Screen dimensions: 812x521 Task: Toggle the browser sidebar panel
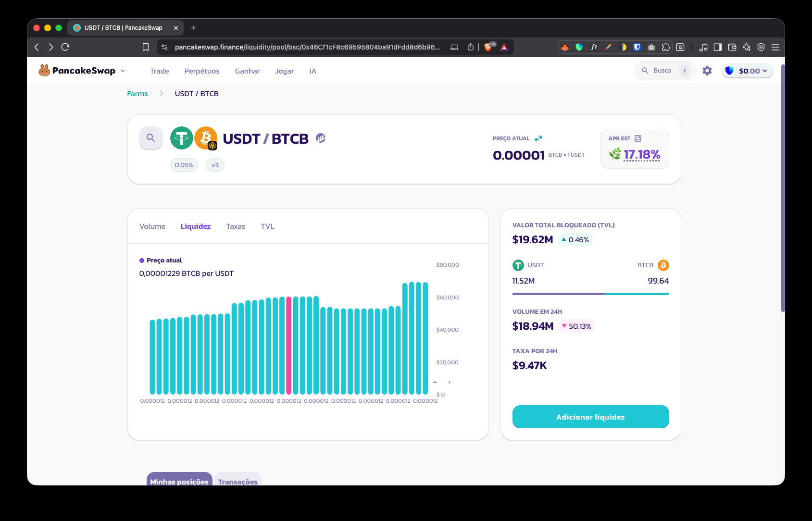pos(718,47)
